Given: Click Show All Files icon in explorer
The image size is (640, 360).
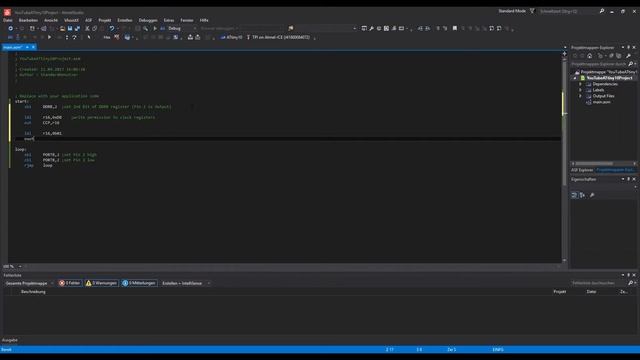Looking at the screenshot, I should click(x=619, y=56).
